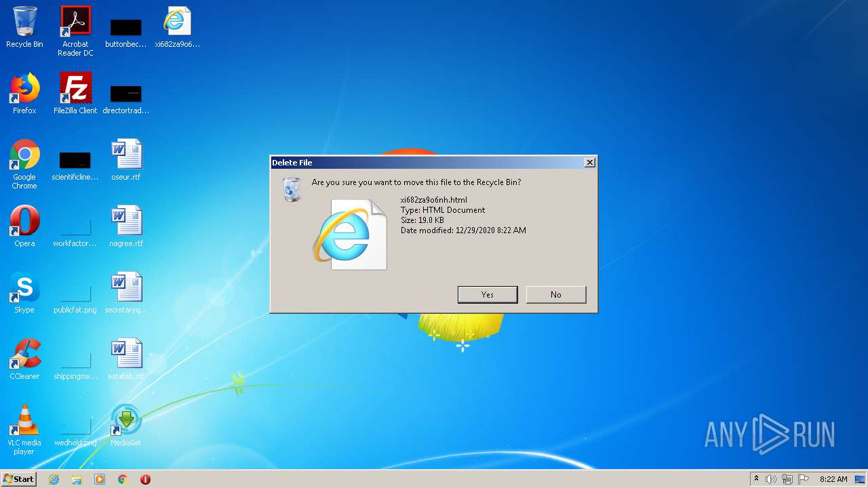This screenshot has height=488, width=868.
Task: Open the Recycle Bin desktop icon
Action: point(24,27)
